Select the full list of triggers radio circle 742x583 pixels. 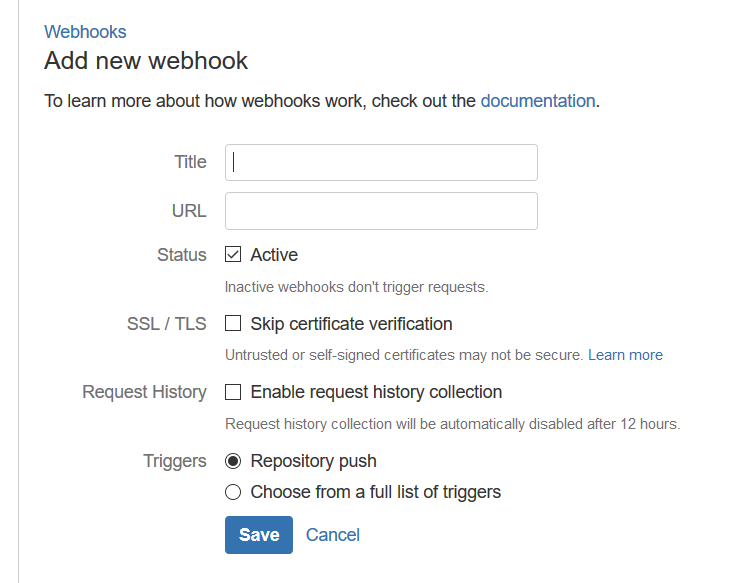coord(233,492)
